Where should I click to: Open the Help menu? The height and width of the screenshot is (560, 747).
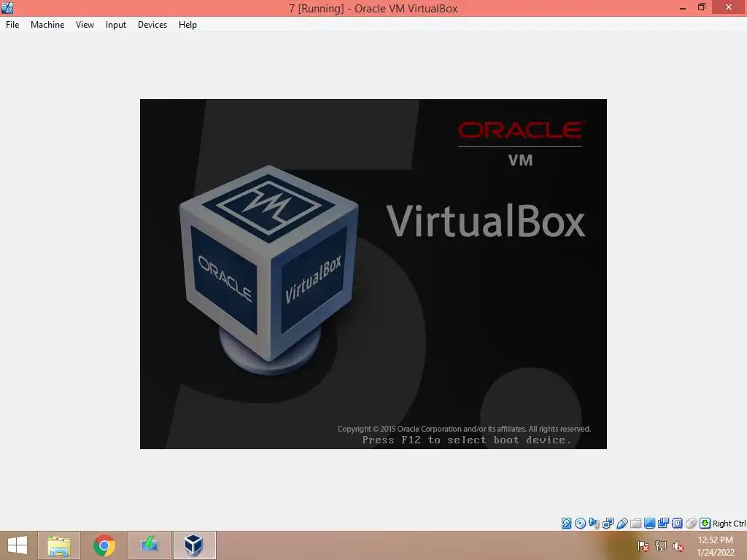[187, 25]
